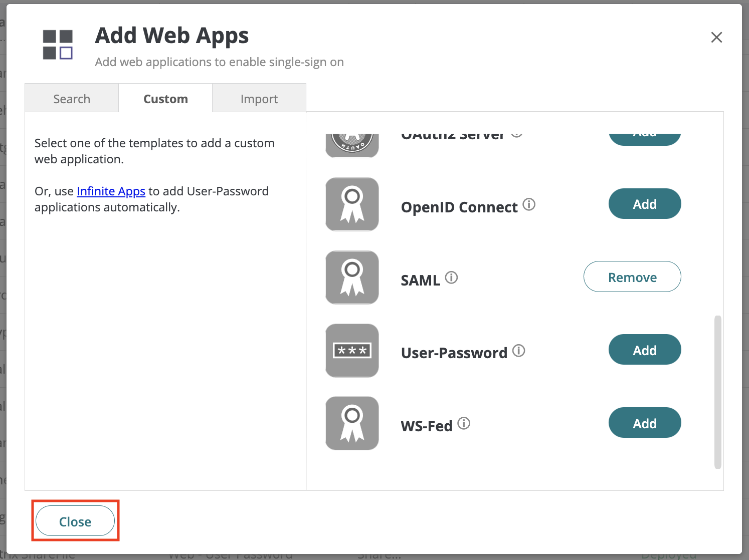Click the User-Password asterisks icon

coord(352,350)
